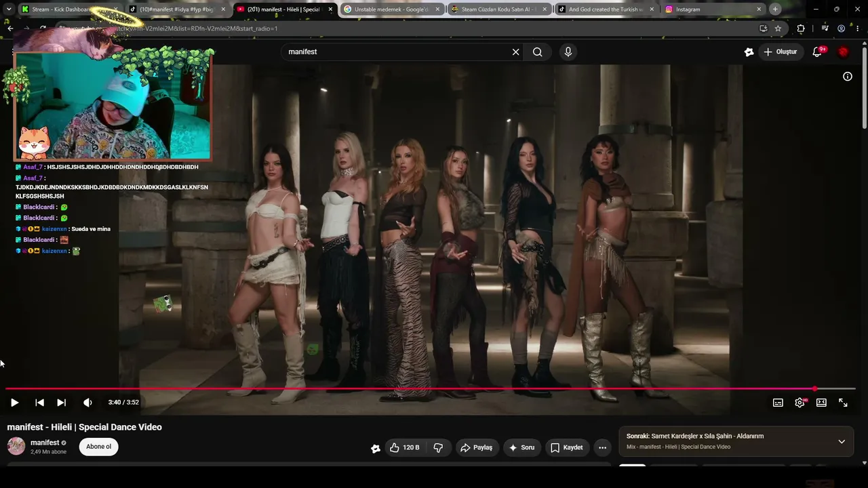Open the Soru ask button
Screen dimensions: 868x488
click(x=522, y=447)
